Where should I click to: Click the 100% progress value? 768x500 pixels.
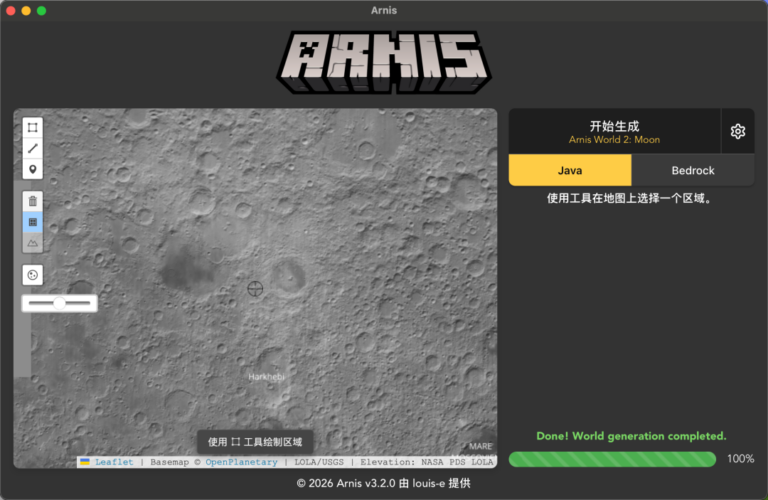point(740,459)
